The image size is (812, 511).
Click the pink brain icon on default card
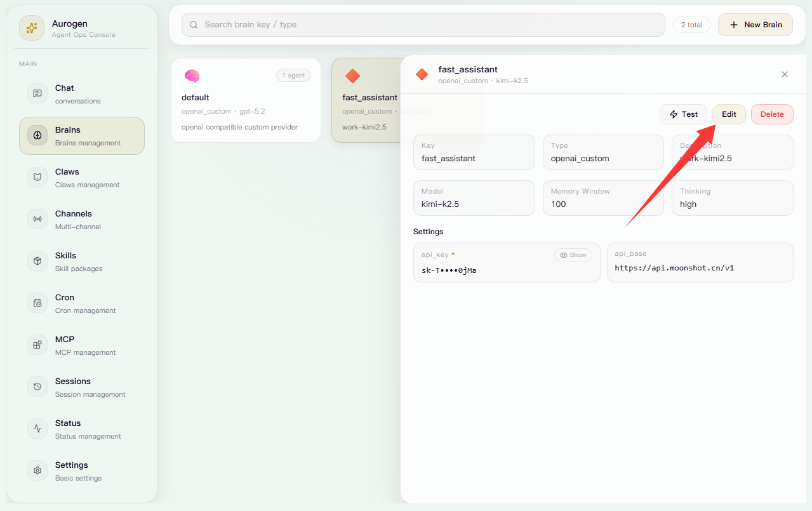pos(192,76)
